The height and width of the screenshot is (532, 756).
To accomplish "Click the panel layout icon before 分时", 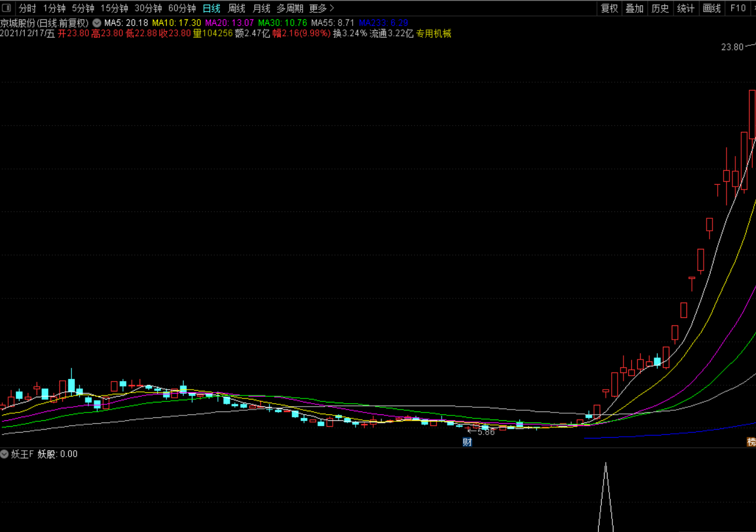I will click(x=6, y=8).
